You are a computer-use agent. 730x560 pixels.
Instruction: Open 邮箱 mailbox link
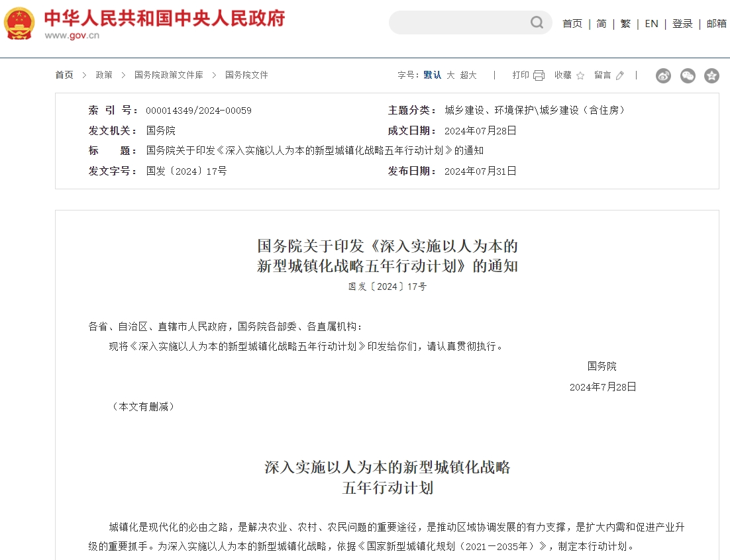(x=717, y=24)
